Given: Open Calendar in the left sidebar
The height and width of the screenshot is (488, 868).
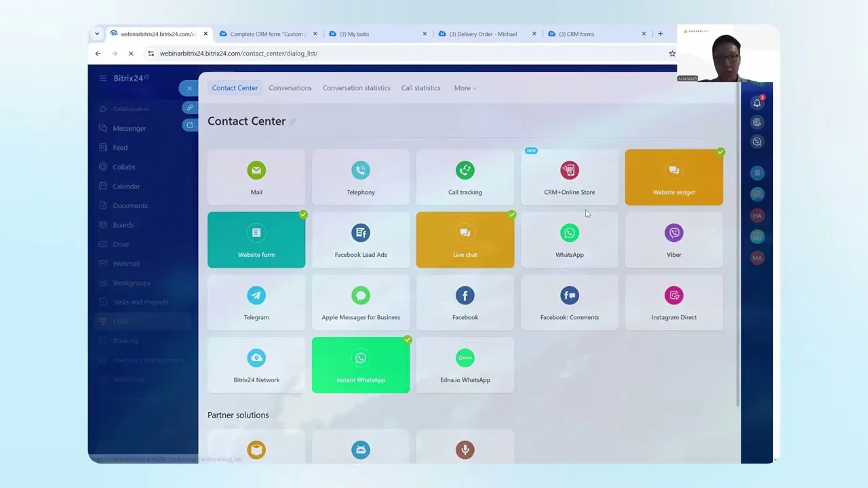Looking at the screenshot, I should [x=126, y=186].
